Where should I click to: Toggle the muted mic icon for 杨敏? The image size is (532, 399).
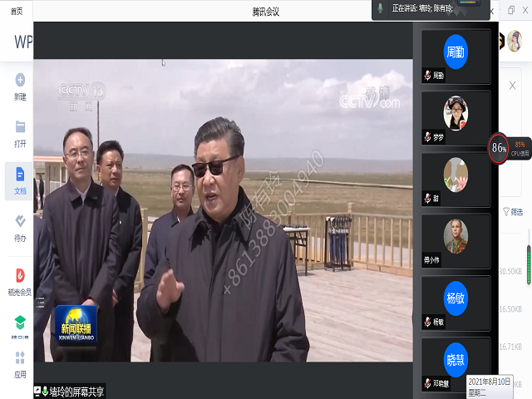[x=427, y=321]
